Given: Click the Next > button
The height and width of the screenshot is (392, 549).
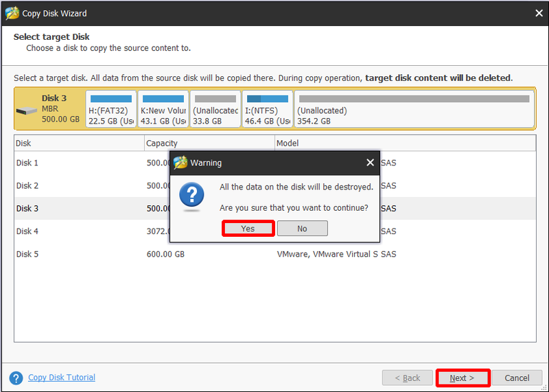Looking at the screenshot, I should [462, 378].
